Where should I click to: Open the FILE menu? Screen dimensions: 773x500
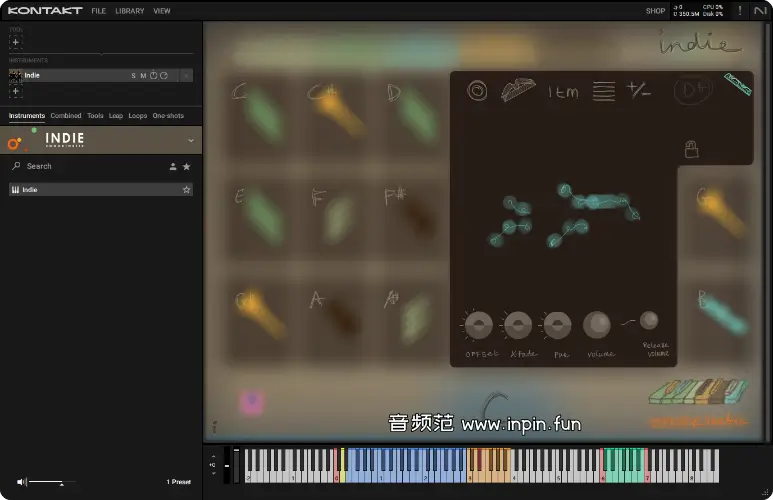click(x=99, y=11)
